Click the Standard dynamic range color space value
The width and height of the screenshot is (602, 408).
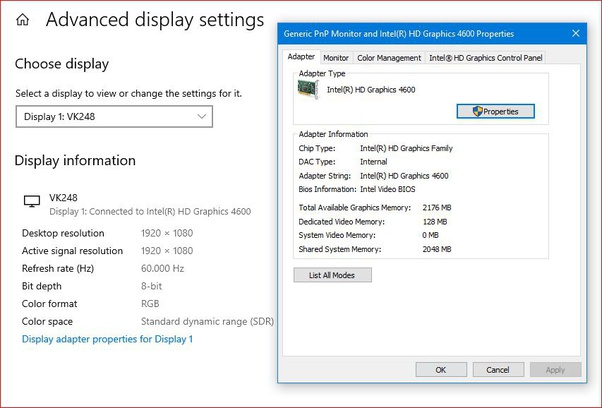coord(207,321)
